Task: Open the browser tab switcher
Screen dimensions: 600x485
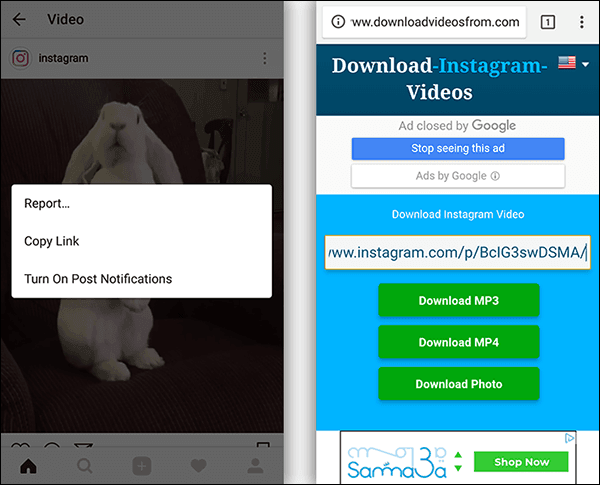Action: tap(548, 22)
